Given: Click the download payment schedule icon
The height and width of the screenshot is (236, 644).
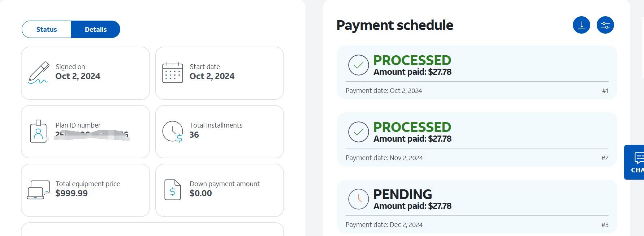Looking at the screenshot, I should pos(581,25).
